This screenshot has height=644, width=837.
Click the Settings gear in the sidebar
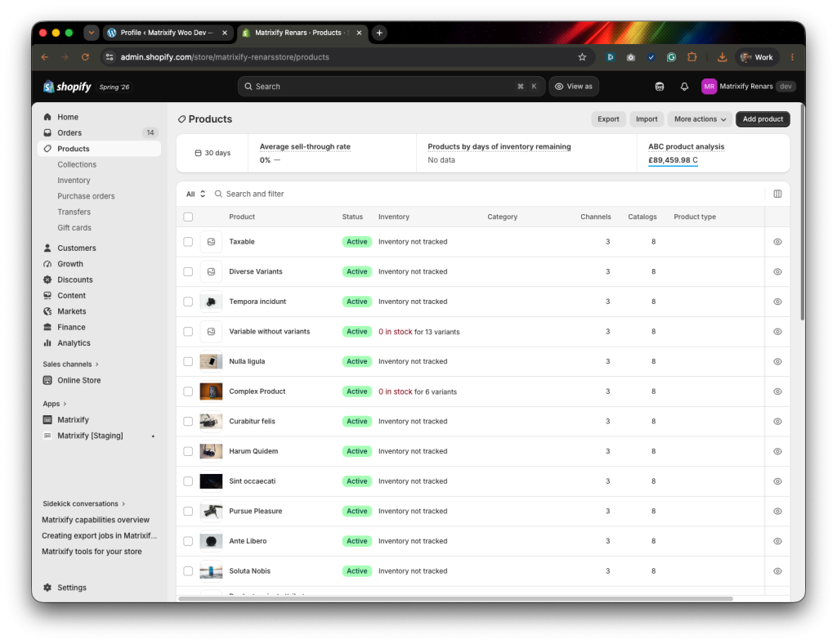(x=47, y=588)
